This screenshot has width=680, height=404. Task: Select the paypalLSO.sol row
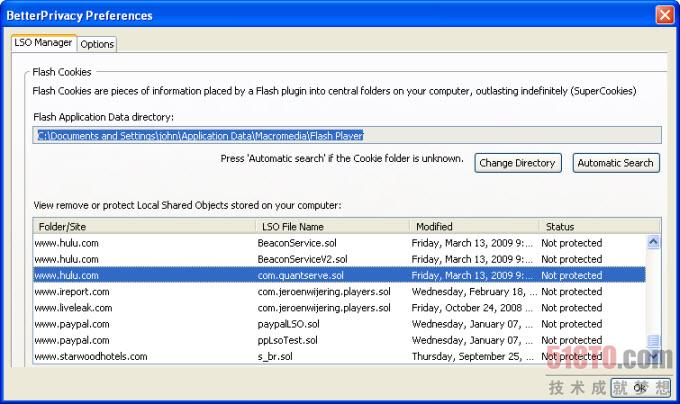point(340,324)
